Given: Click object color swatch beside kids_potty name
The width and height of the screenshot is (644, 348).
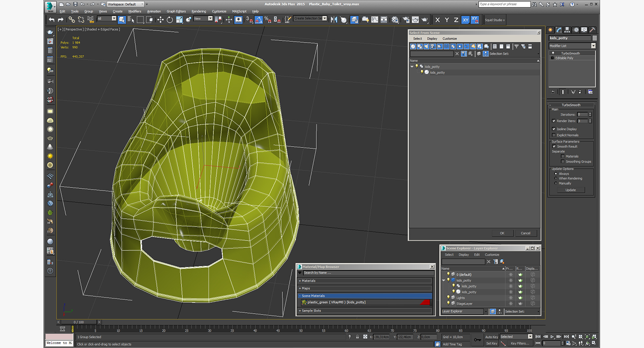Looking at the screenshot, I should point(594,38).
